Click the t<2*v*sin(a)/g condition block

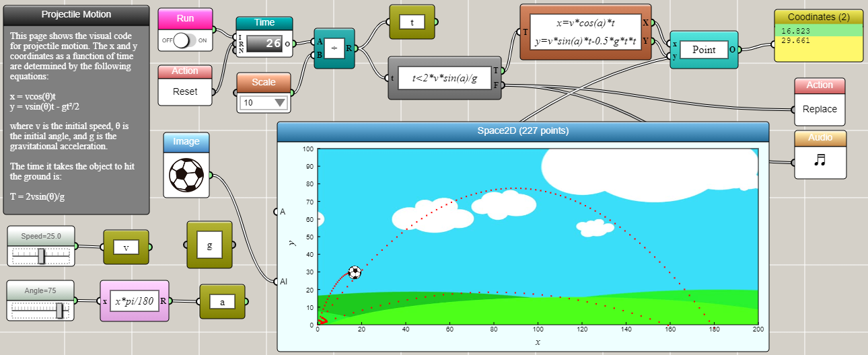click(x=443, y=78)
